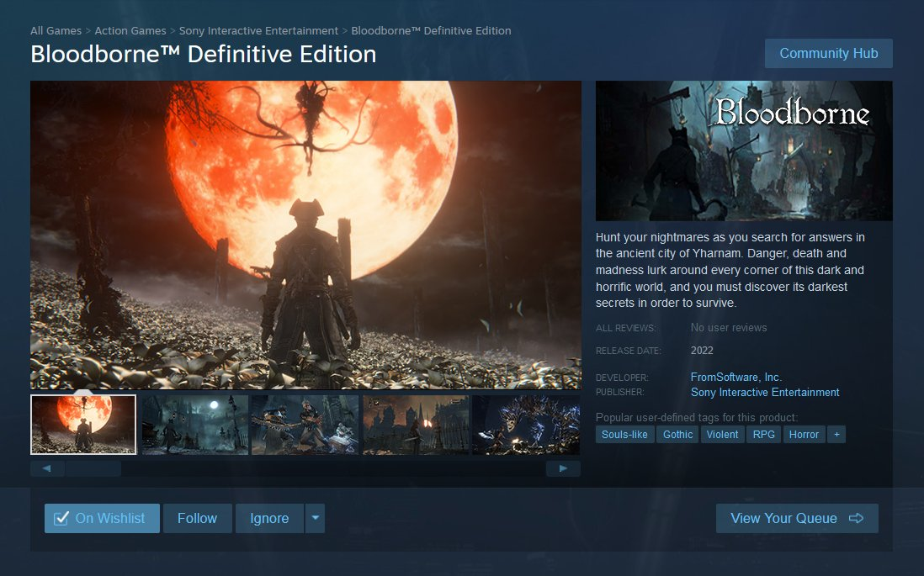This screenshot has width=924, height=576.
Task: Select the Violent tag
Action: (723, 435)
